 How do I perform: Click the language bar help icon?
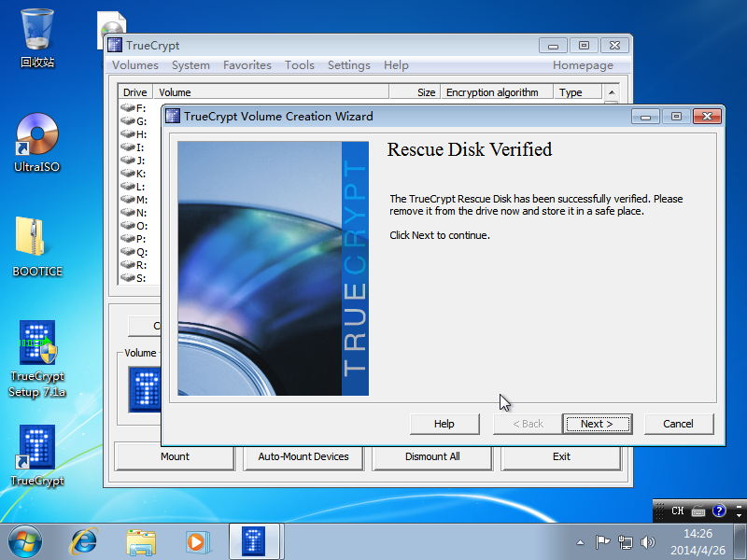(x=719, y=511)
